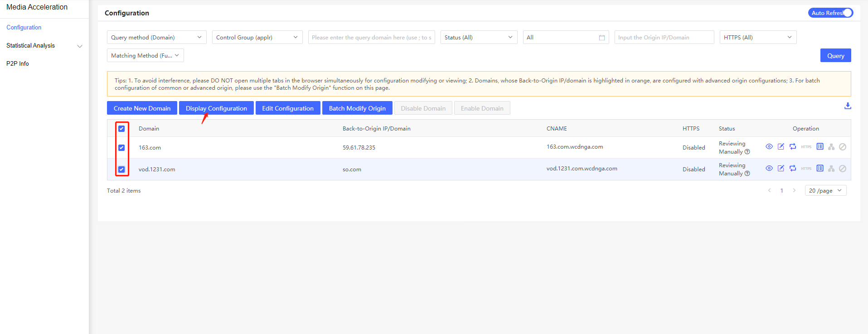Click the query domain input field

pos(372,37)
